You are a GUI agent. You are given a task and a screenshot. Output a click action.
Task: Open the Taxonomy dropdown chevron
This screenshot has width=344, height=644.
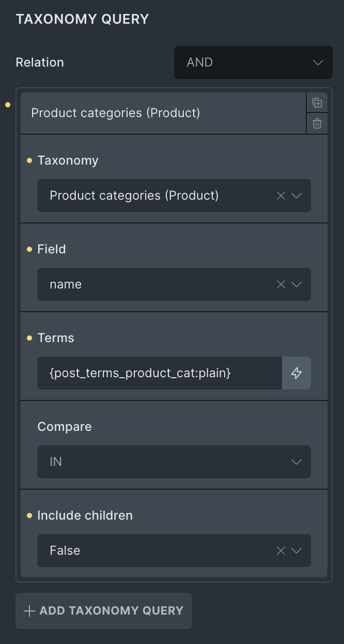tap(296, 196)
